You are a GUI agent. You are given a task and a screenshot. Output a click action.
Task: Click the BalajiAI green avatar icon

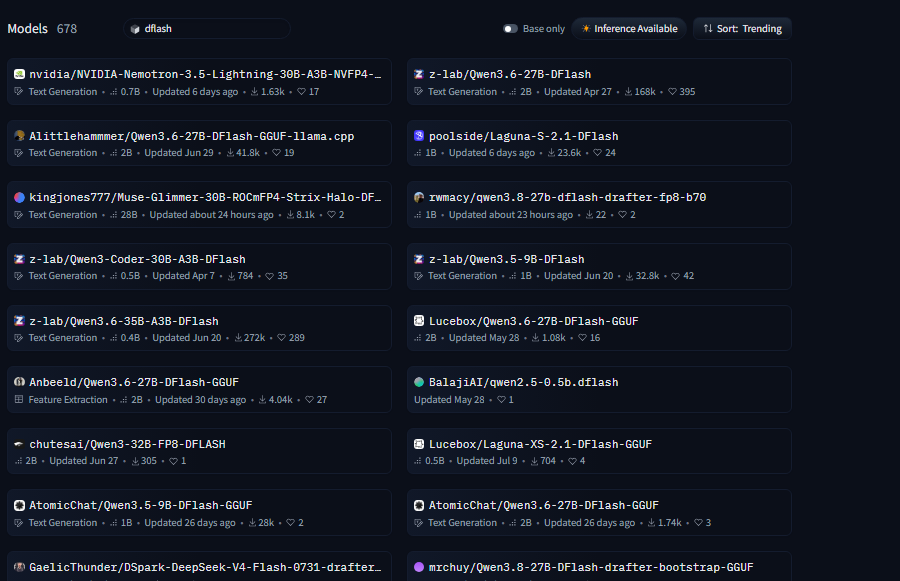click(x=419, y=382)
